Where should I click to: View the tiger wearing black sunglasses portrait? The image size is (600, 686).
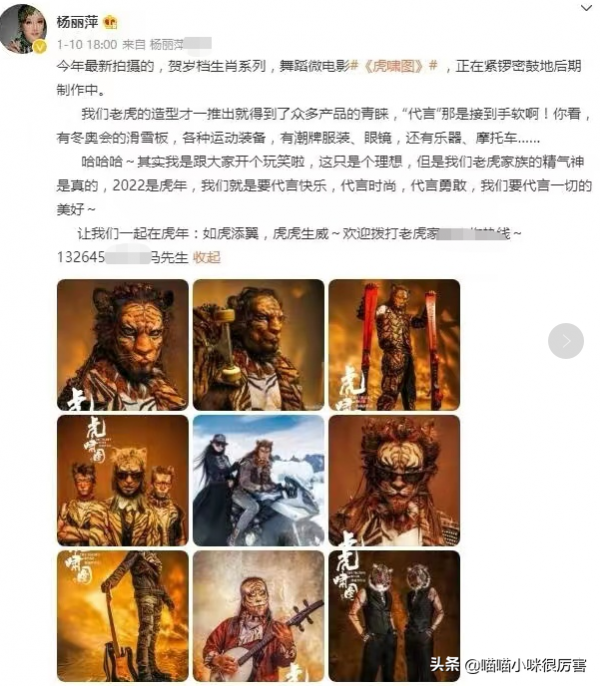point(394,480)
